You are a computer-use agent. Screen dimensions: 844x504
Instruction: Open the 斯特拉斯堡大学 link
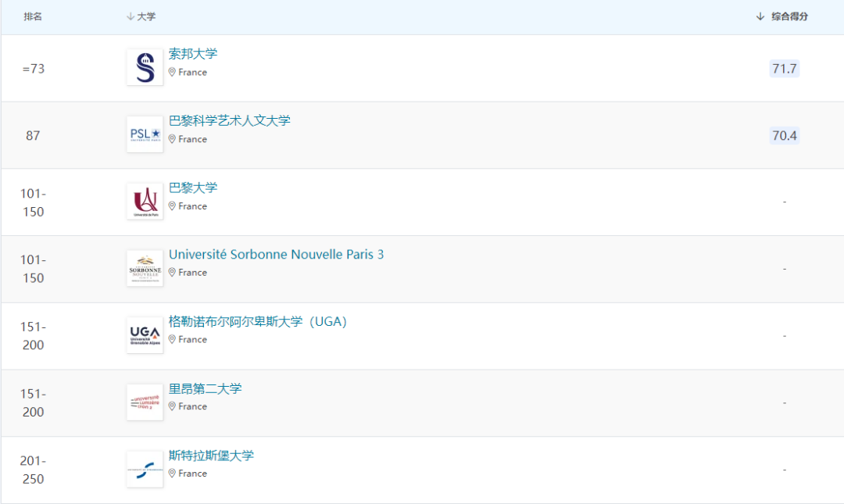tap(211, 456)
